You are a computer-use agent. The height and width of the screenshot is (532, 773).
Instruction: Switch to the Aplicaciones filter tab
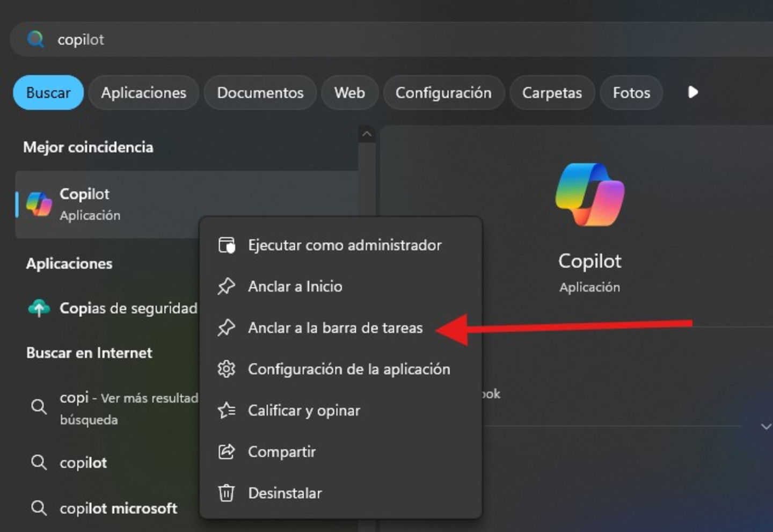(144, 92)
